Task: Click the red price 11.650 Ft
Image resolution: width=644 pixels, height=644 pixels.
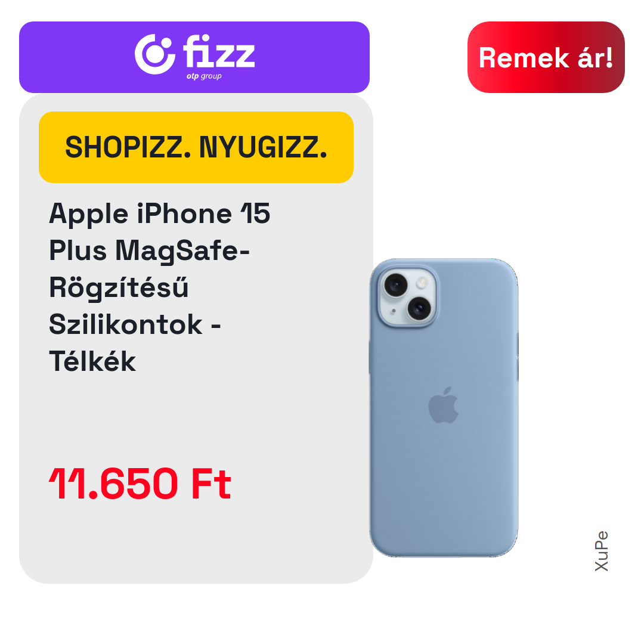Action: pyautogui.click(x=140, y=484)
